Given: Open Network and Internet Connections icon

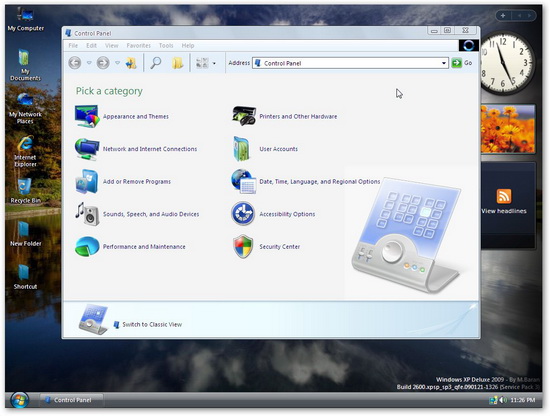Looking at the screenshot, I should [87, 149].
